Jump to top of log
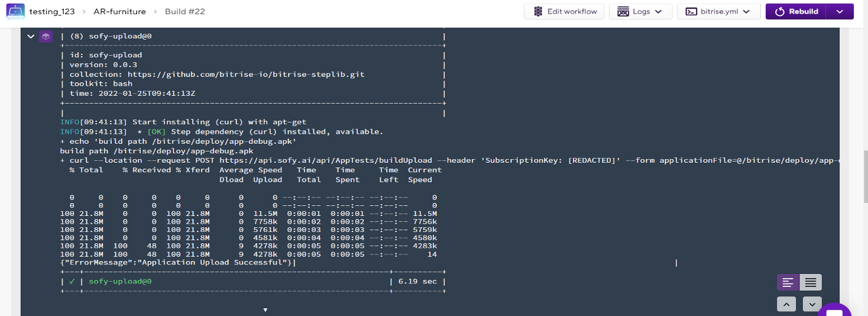The height and width of the screenshot is (316, 868). (786, 305)
